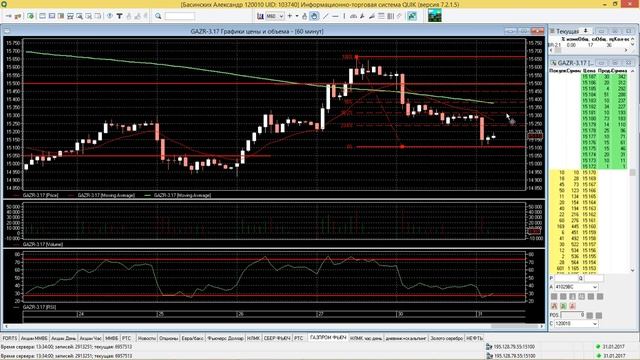Click the POS input field
This screenshot has height=360, width=640.
(x=573, y=315)
